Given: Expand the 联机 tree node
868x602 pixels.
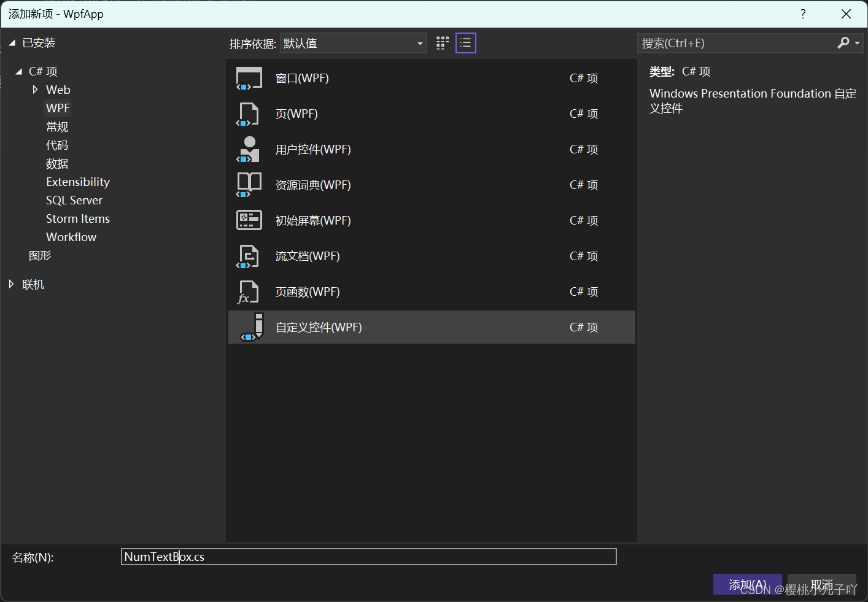Looking at the screenshot, I should (x=11, y=284).
